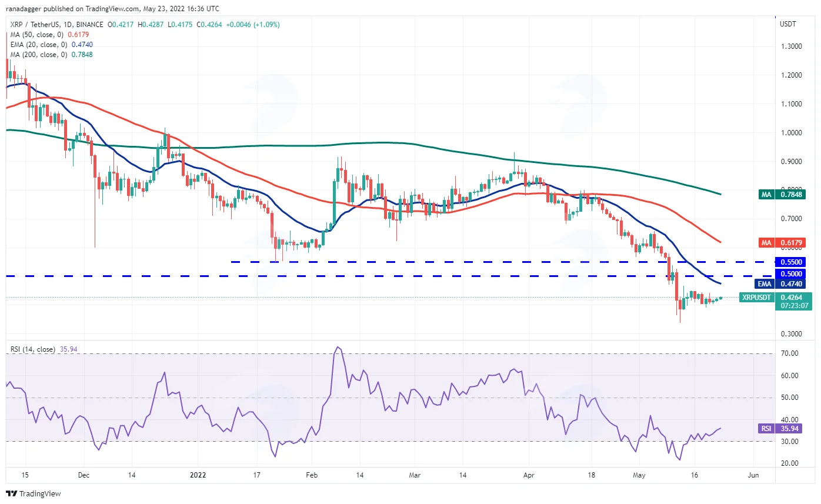Click the USDT currency label on price axis
This screenshot has height=504, width=821.
tap(788, 24)
